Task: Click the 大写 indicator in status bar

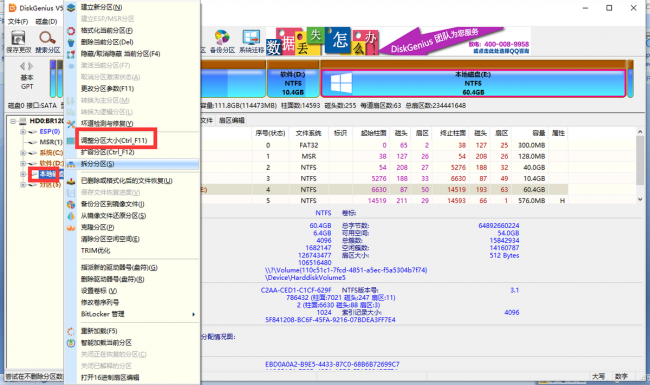Action: [598, 376]
